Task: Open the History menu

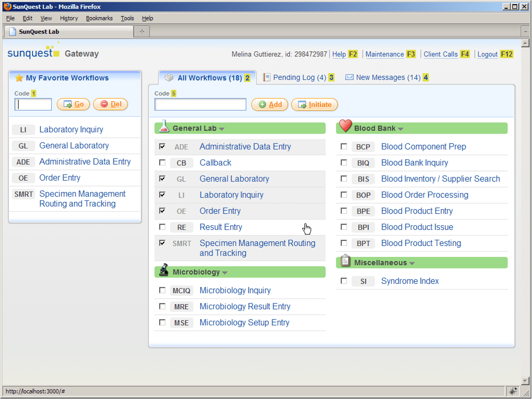Action: 69,18
